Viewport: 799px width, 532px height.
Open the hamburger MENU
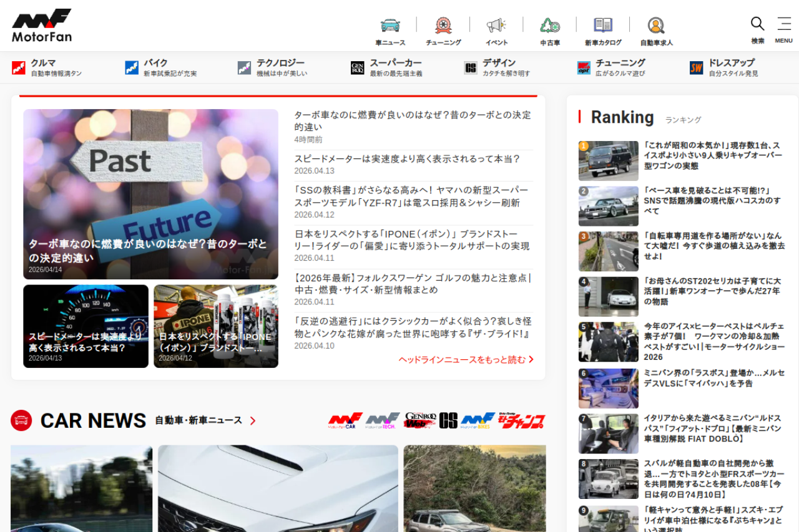click(784, 25)
